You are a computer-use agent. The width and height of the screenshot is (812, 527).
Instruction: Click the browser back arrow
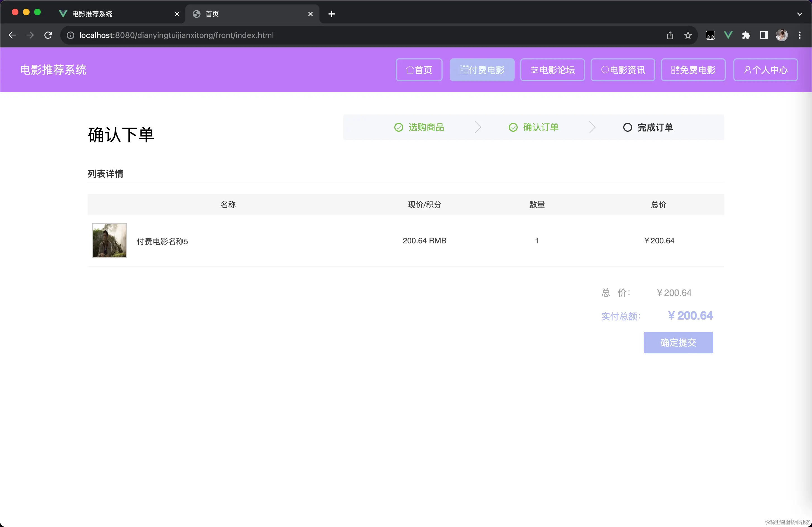[12, 35]
